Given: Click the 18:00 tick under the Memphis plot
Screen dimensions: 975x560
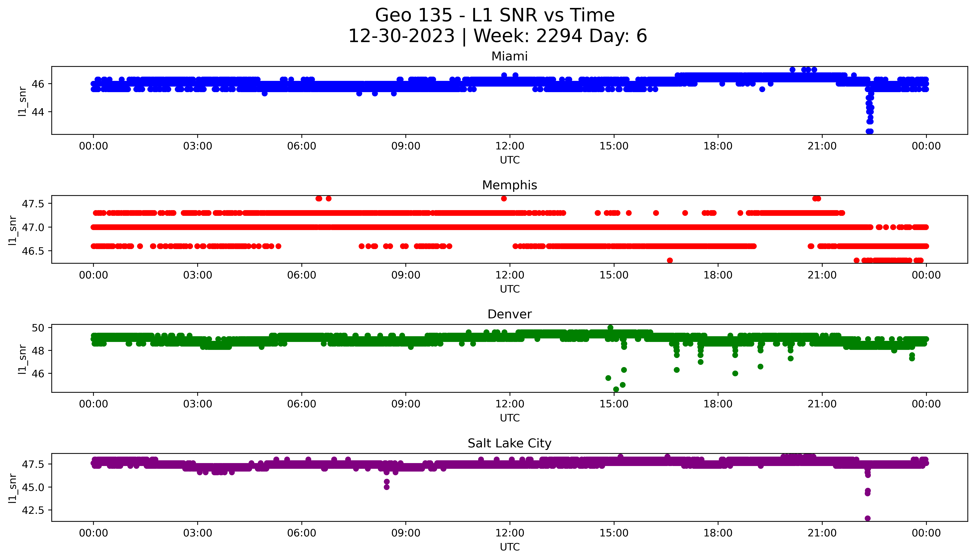Looking at the screenshot, I should pos(718,275).
